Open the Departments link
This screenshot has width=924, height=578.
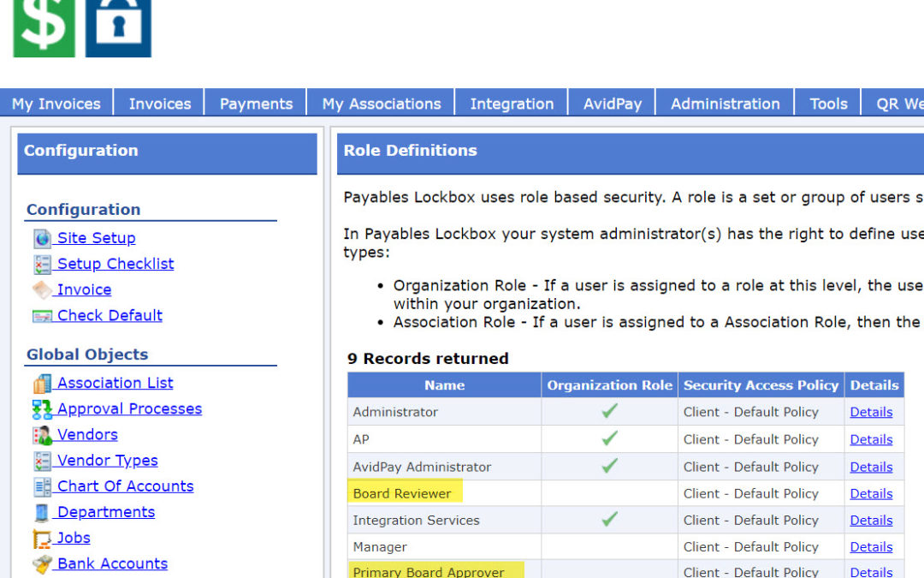pyautogui.click(x=105, y=512)
